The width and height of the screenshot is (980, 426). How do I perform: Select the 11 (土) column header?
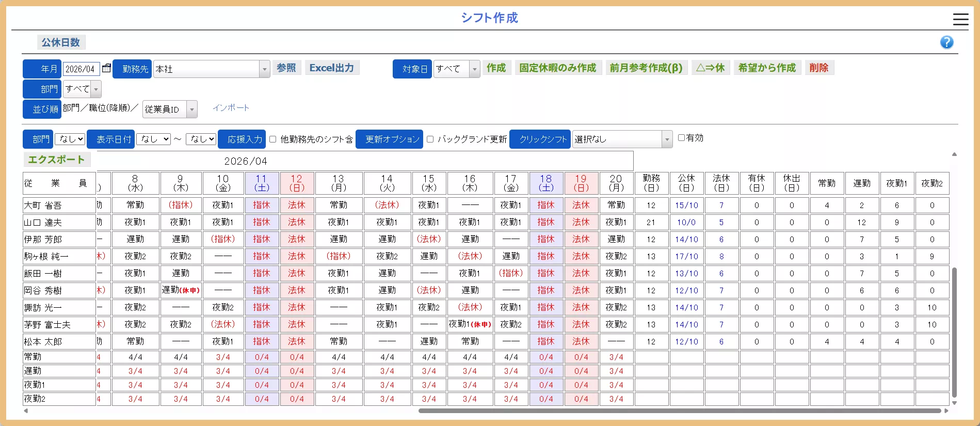[x=262, y=183]
